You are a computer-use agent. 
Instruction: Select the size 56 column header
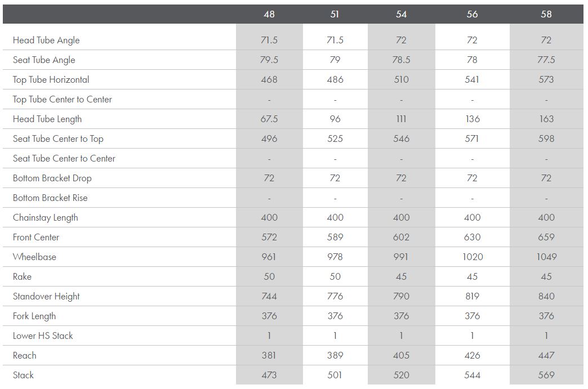pyautogui.click(x=472, y=14)
